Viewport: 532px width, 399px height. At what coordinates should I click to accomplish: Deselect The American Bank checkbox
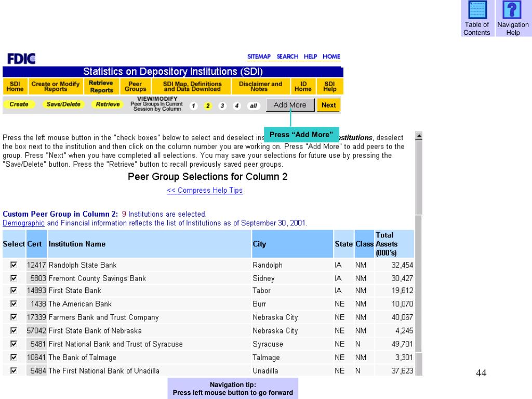coord(14,303)
